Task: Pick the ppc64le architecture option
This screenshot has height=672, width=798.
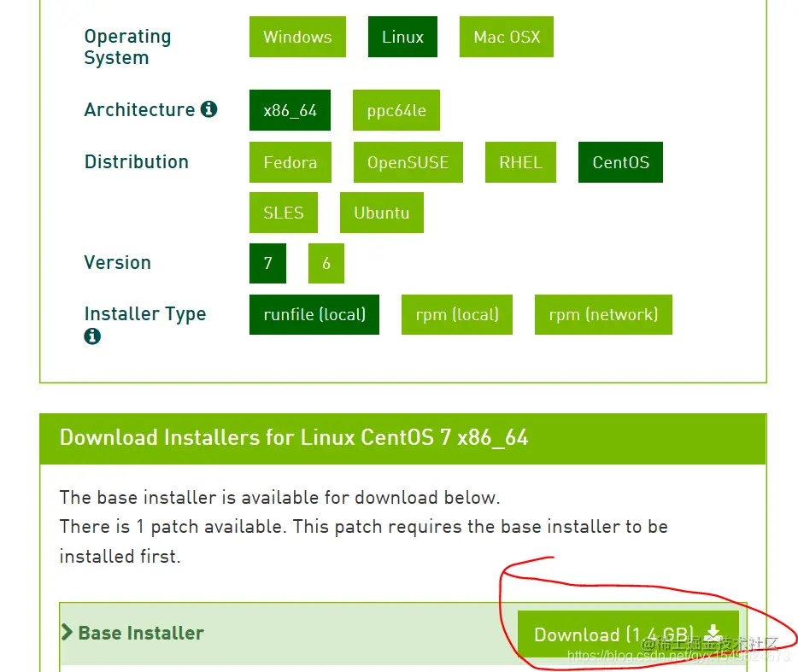Action: pyautogui.click(x=396, y=110)
